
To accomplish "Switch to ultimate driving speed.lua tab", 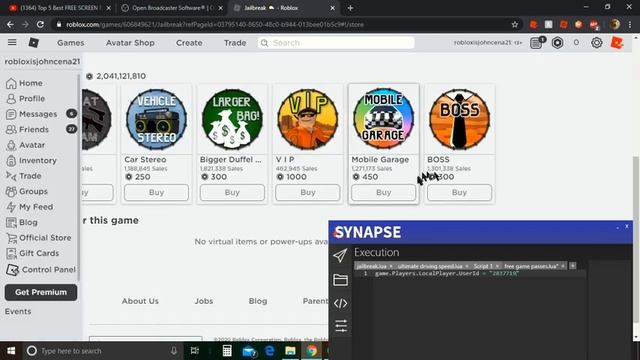I will tap(429, 266).
